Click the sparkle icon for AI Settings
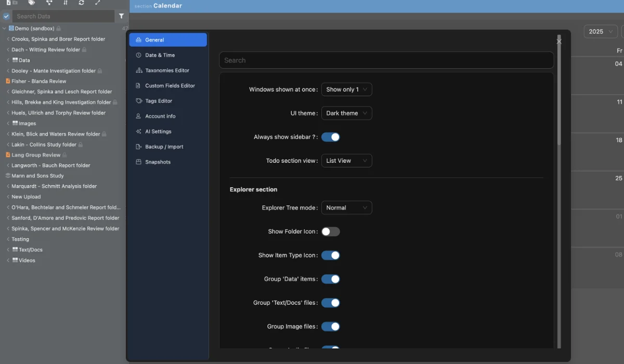Screen dimensions: 624x364 pos(139,132)
